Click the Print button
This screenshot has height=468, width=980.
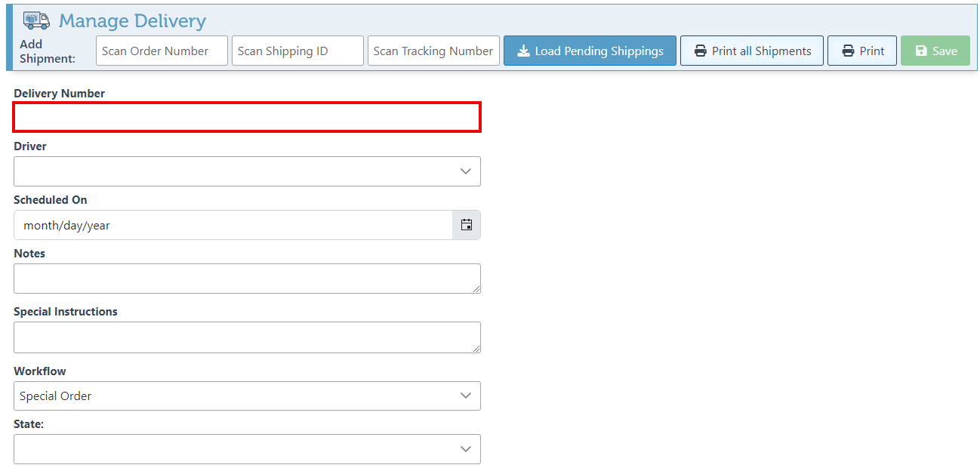pyautogui.click(x=861, y=51)
